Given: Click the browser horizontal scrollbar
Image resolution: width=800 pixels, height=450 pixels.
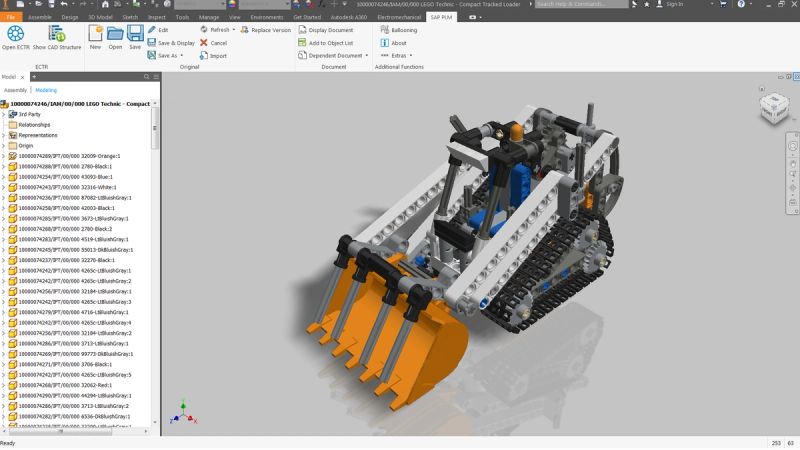Looking at the screenshot, I should (x=60, y=432).
